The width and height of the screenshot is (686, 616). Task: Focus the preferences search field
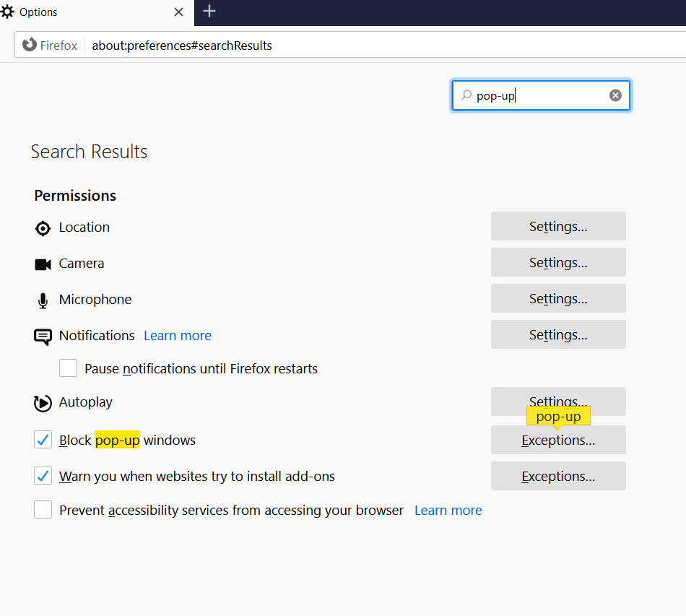pyautogui.click(x=541, y=95)
